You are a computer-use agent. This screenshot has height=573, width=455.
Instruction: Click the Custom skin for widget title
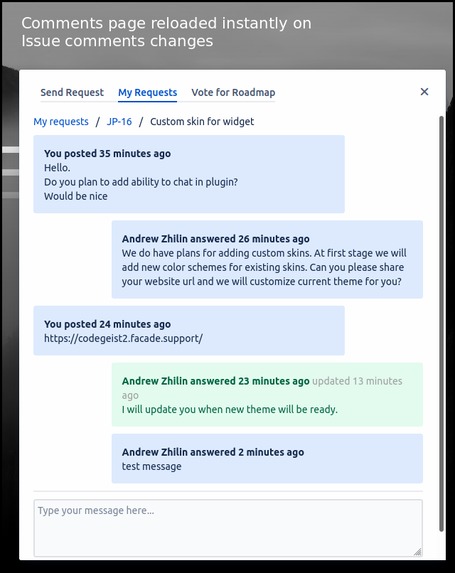202,121
